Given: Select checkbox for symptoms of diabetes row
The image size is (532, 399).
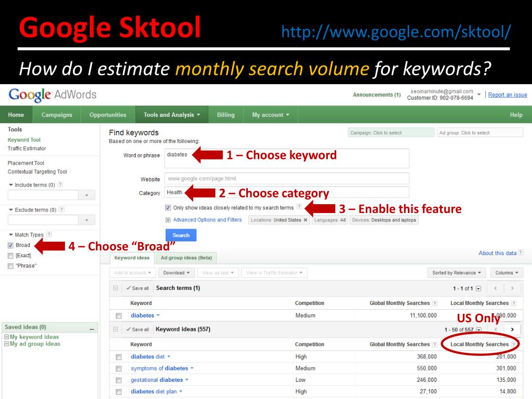Looking at the screenshot, I should pyautogui.click(x=118, y=368).
